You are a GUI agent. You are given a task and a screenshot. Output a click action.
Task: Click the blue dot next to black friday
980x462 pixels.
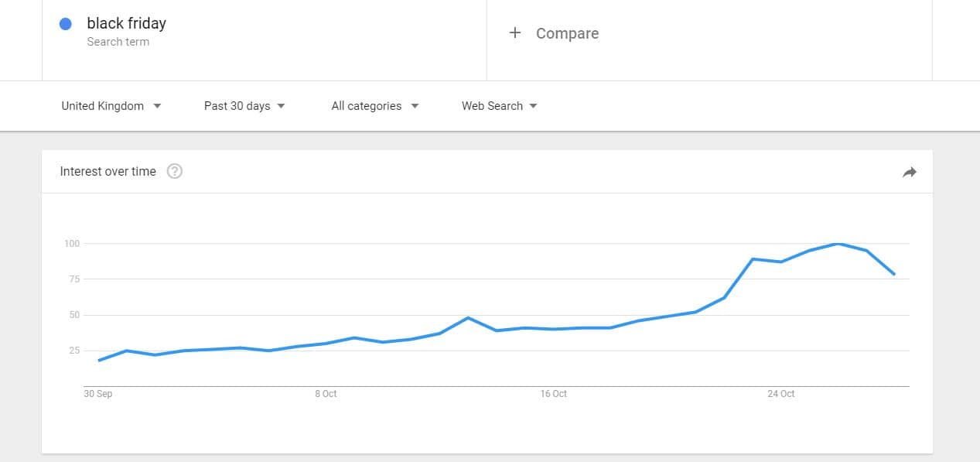(x=66, y=24)
